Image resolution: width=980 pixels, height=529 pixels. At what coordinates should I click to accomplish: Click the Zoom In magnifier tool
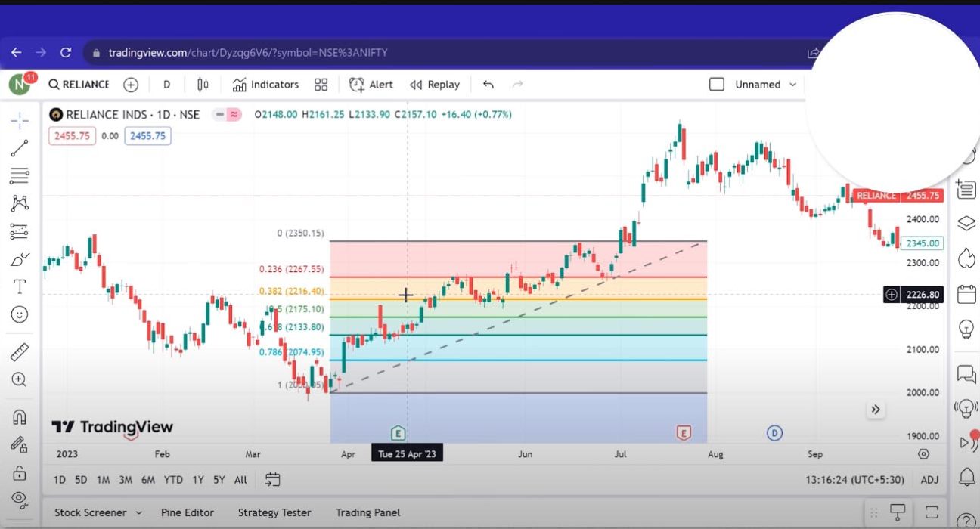click(20, 379)
